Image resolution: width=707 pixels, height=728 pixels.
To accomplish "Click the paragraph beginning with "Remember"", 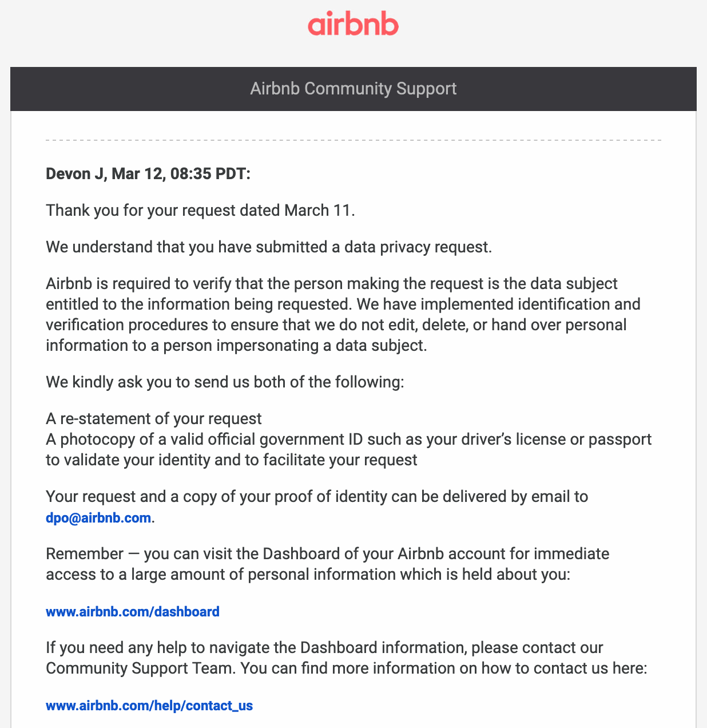I will point(327,564).
